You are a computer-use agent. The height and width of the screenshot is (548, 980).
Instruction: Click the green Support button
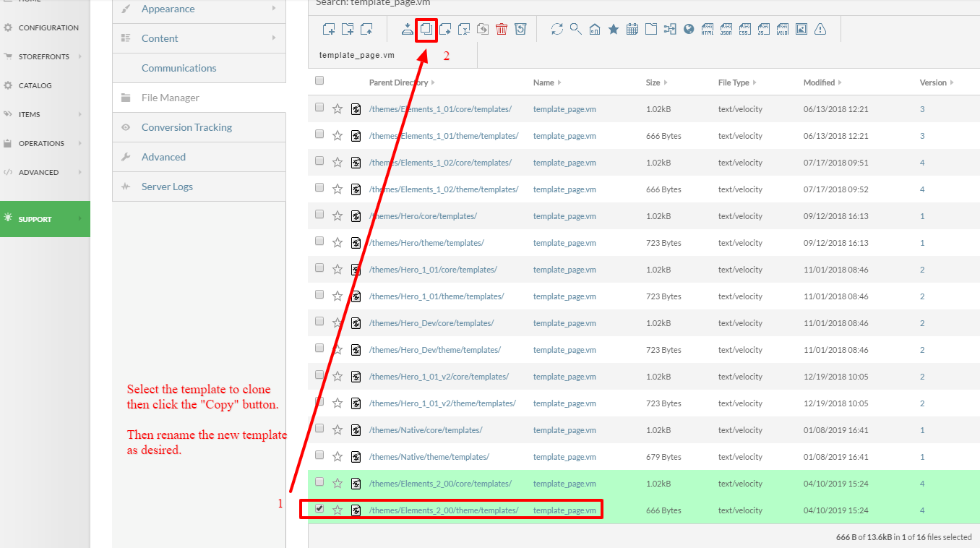click(x=45, y=219)
